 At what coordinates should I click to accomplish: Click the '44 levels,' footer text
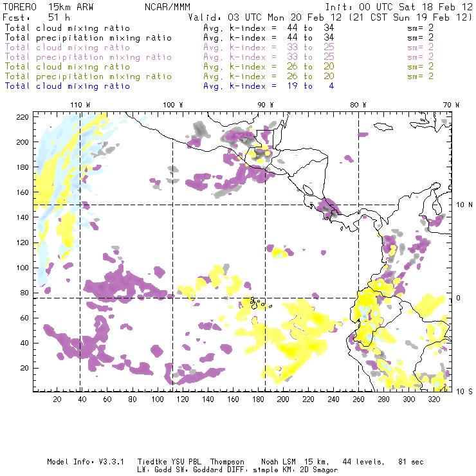click(x=363, y=462)
